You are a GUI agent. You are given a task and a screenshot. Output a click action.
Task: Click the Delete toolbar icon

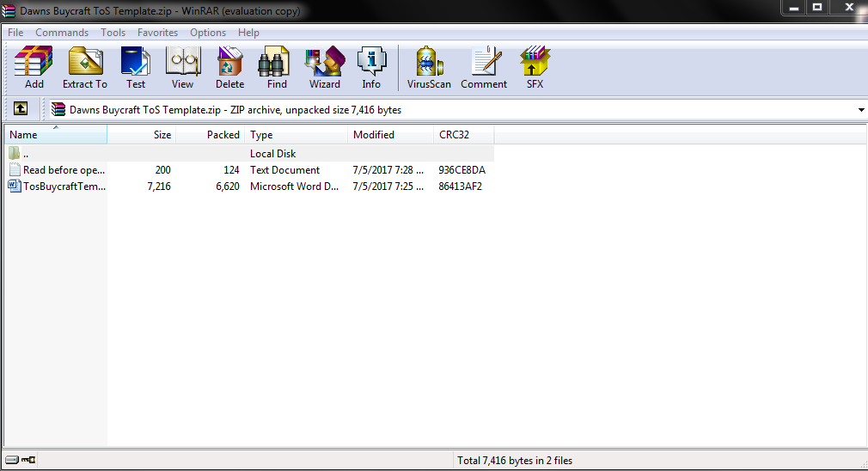click(x=229, y=68)
